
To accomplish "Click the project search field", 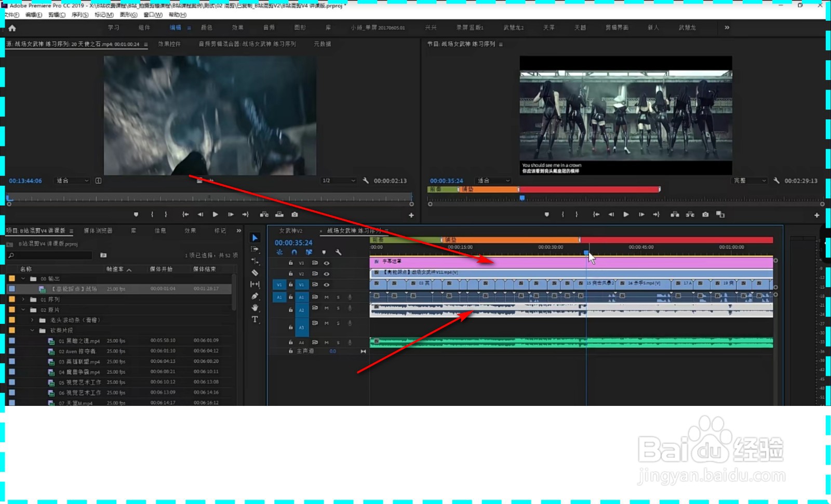I will click(x=50, y=255).
